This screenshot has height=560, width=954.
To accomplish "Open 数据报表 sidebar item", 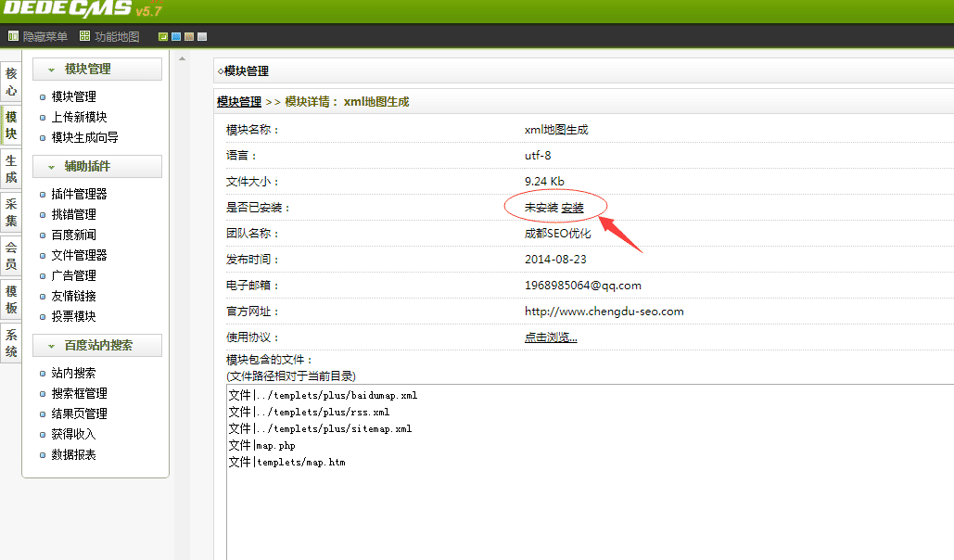I will pyautogui.click(x=73, y=454).
